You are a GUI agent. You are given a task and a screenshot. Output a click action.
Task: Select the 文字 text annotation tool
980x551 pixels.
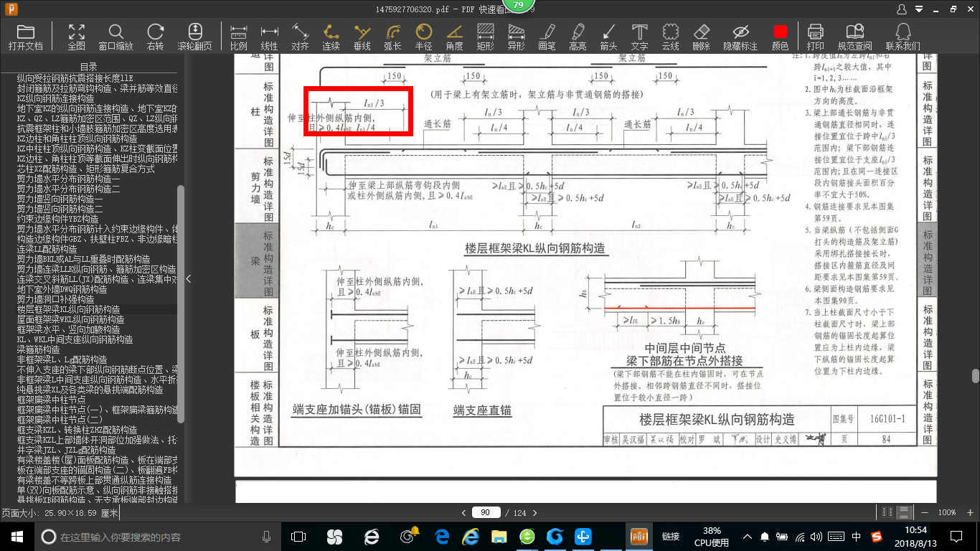click(x=639, y=37)
